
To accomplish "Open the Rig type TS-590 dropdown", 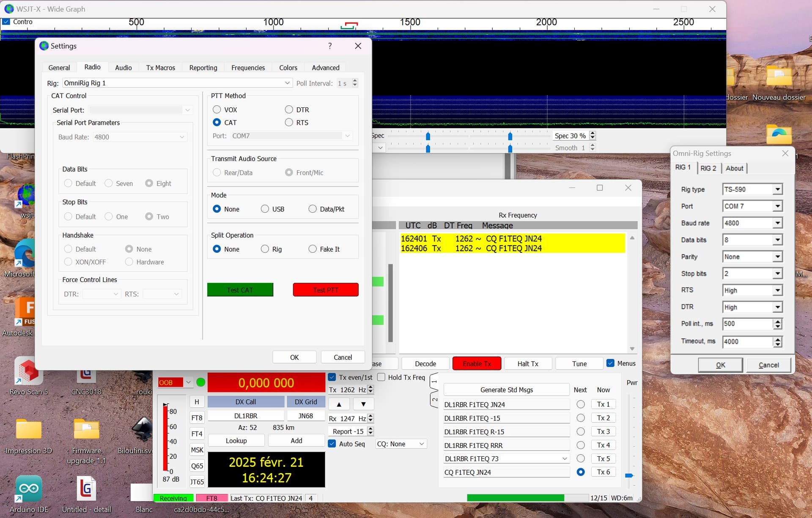I will [752, 189].
